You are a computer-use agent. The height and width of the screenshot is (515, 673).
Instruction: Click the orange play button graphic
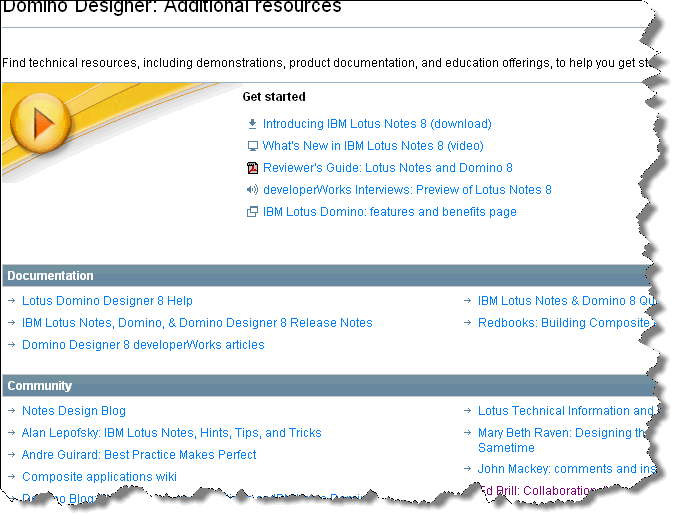40,123
